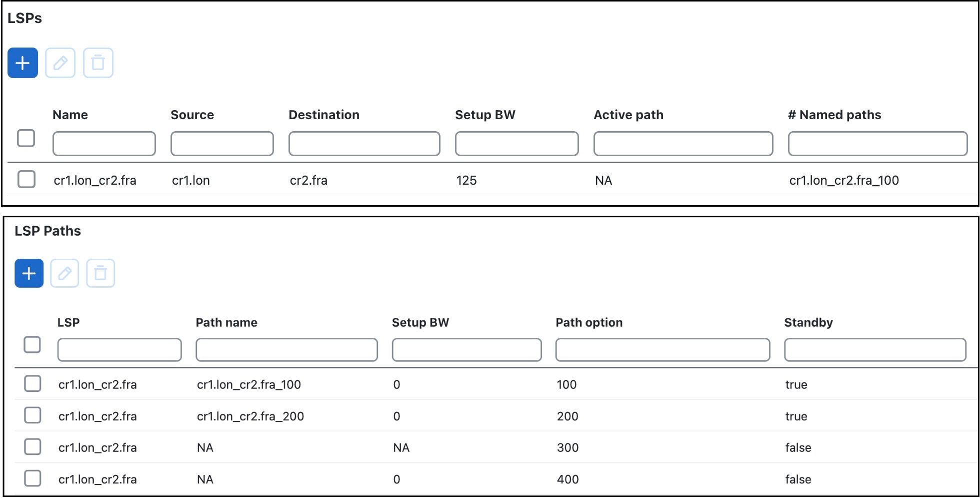Click the Source filter input box
The height and width of the screenshot is (498, 980).
tap(221, 144)
